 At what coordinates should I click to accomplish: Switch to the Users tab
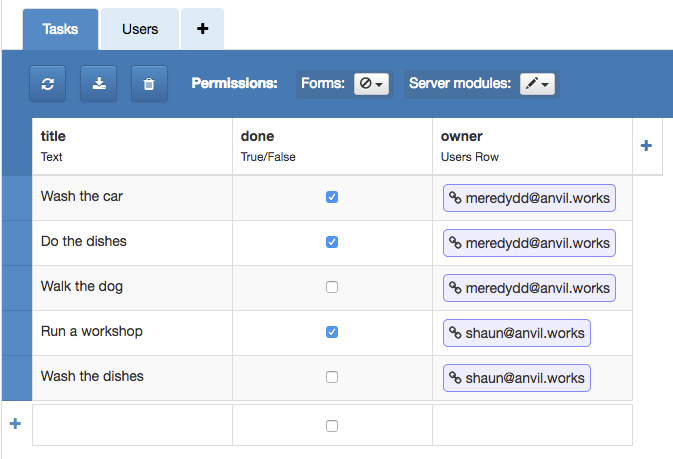pos(140,29)
